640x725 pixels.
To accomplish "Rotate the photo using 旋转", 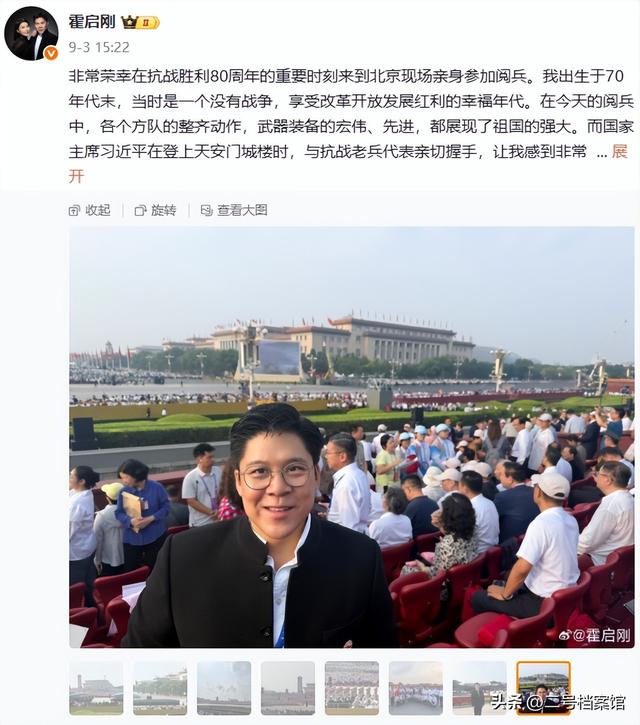I will [x=155, y=210].
